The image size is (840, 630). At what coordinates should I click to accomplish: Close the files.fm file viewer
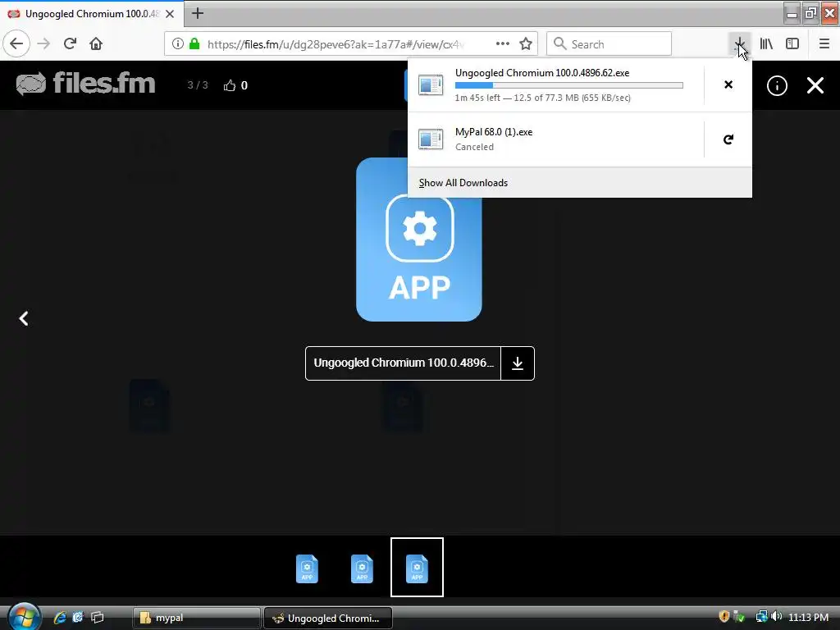(x=815, y=85)
